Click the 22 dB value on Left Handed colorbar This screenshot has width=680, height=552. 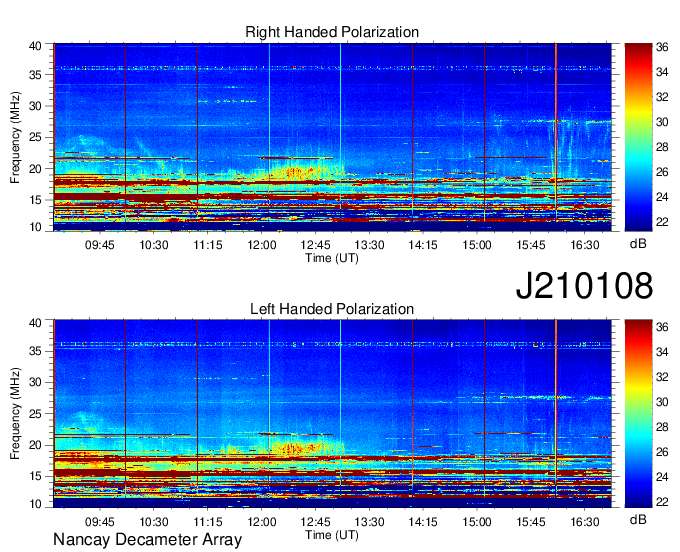662,502
